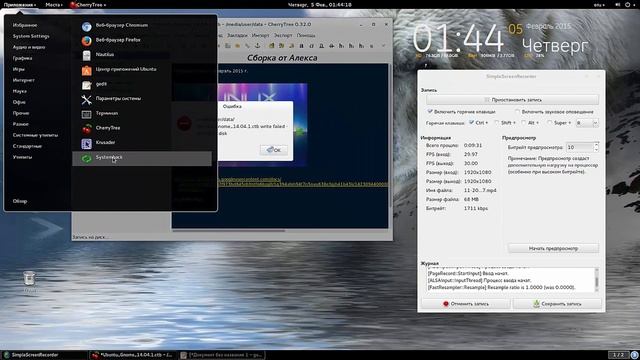Launch Systemback from the favorites list
The image size is (640, 360).
point(142,158)
